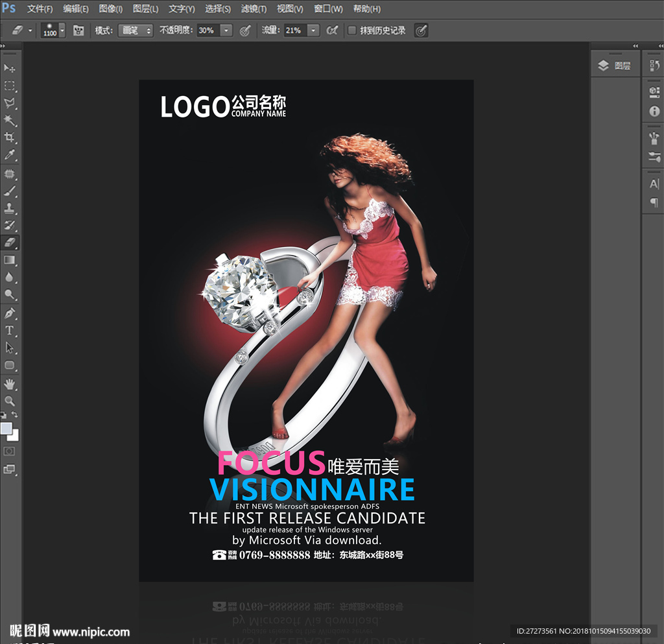Swap foreground and background colors
Image resolution: width=664 pixels, height=644 pixels.
pyautogui.click(x=15, y=414)
